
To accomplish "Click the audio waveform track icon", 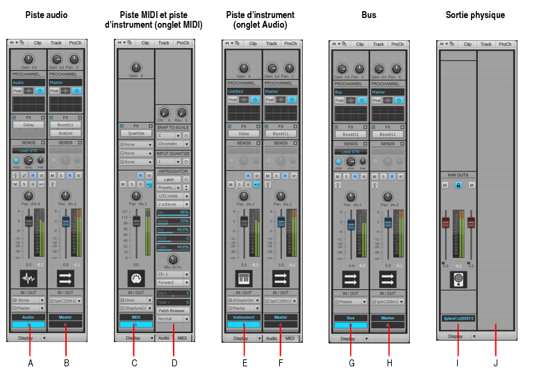I will click(x=28, y=278).
